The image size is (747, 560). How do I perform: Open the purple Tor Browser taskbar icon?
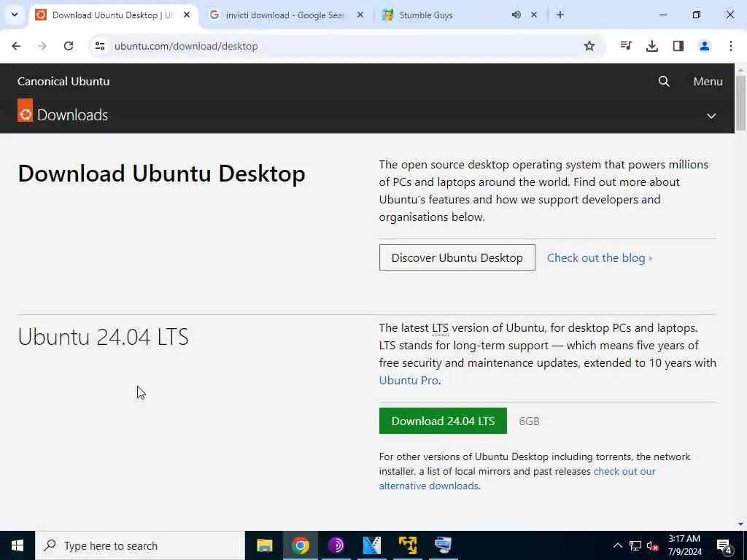click(x=336, y=545)
